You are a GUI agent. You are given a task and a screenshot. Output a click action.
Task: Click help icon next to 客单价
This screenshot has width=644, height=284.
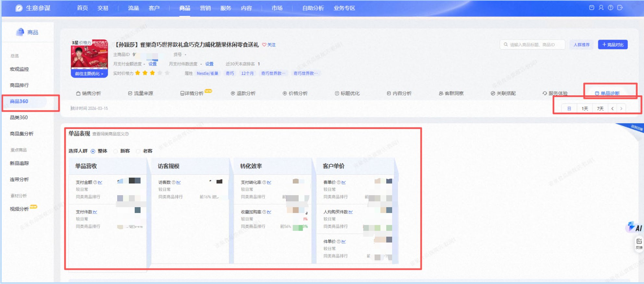(339, 183)
